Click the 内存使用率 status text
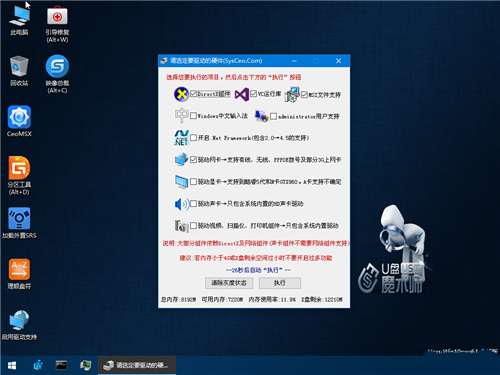 coord(272,300)
